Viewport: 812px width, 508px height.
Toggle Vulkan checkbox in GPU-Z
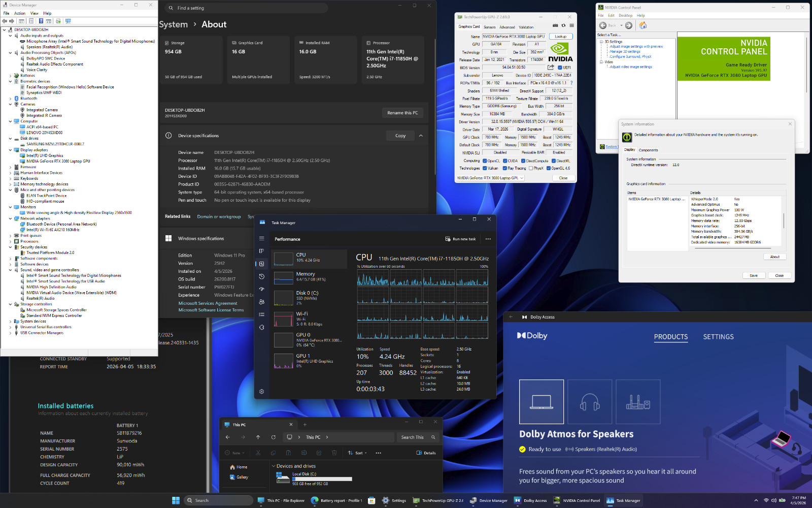click(485, 168)
